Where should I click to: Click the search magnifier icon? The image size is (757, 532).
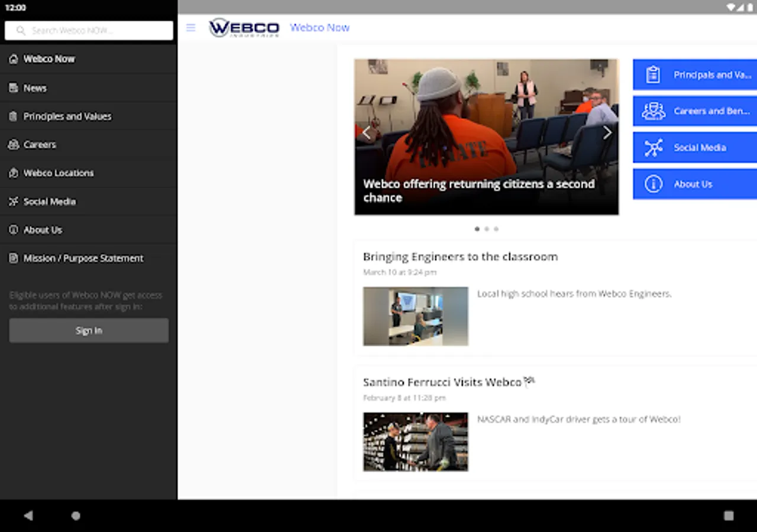coord(21,31)
